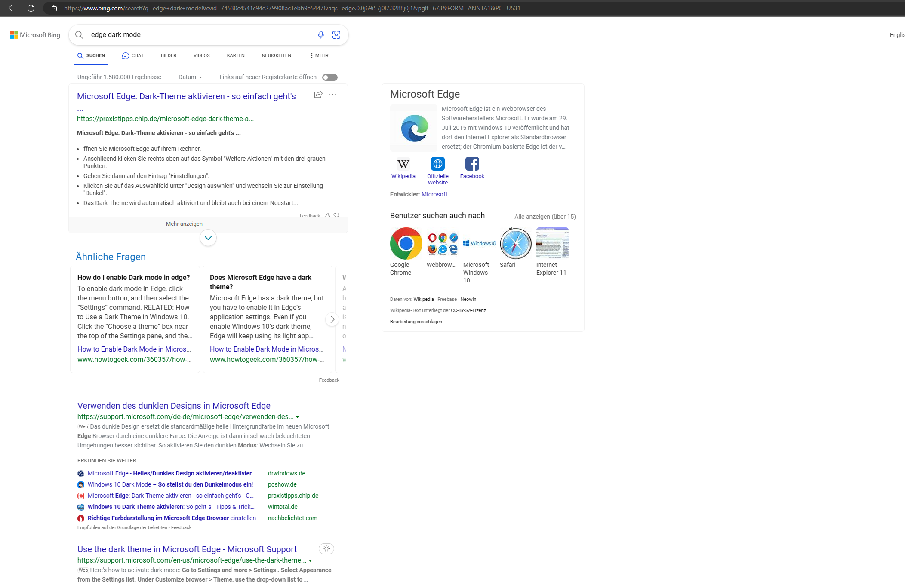Open 'Verwenden des dunklen Designs' result link
The image size is (905, 588).
tap(174, 406)
